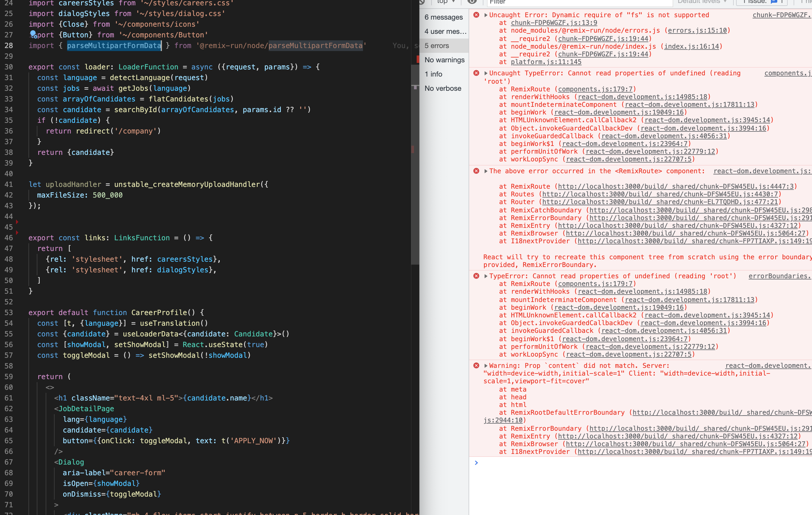
Task: Open the index.js:16:14 source link
Action: pyautogui.click(x=692, y=46)
